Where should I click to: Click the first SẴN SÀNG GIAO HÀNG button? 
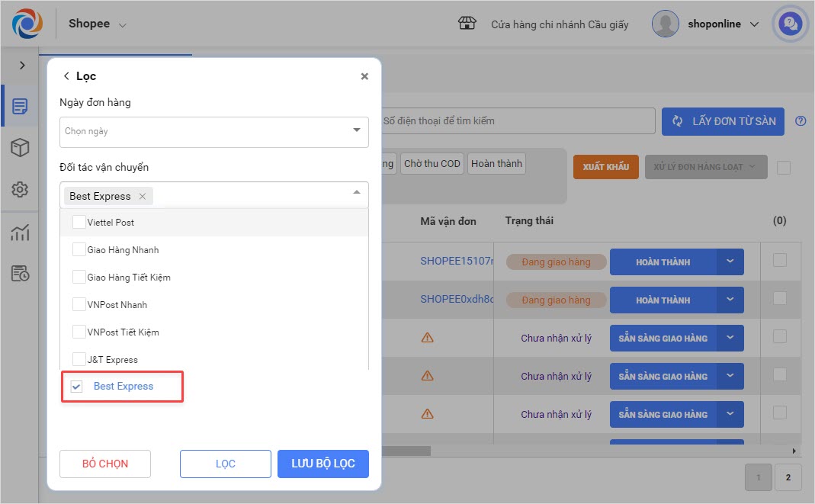(x=663, y=338)
